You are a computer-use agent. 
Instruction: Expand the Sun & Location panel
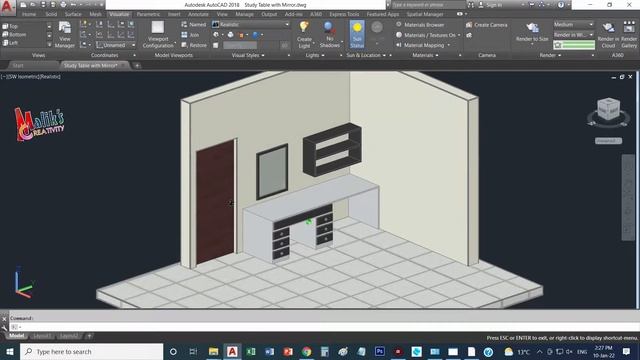click(x=366, y=55)
